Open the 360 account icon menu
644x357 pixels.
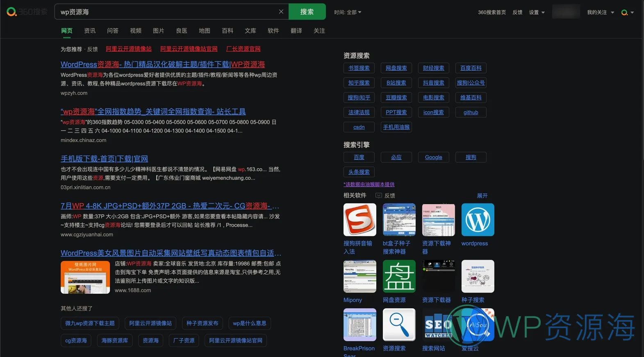tap(627, 12)
